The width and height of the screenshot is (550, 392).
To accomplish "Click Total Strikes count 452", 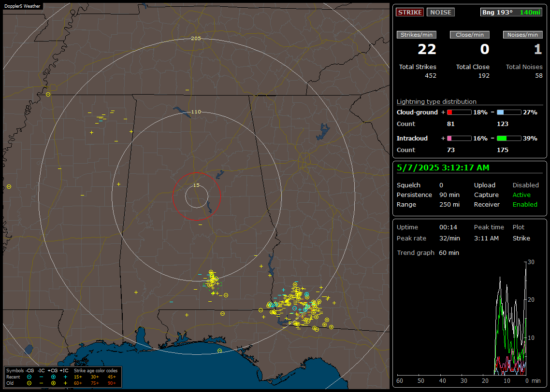I will point(431,76).
